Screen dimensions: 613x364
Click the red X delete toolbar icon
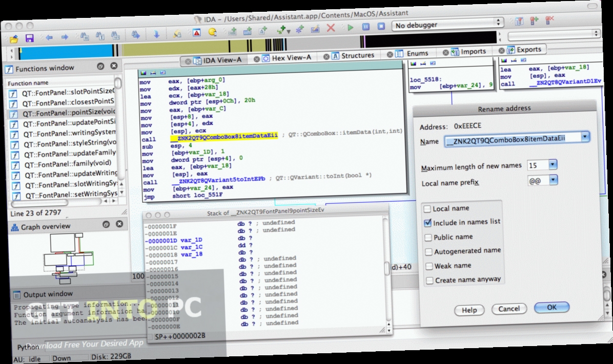coord(331,28)
